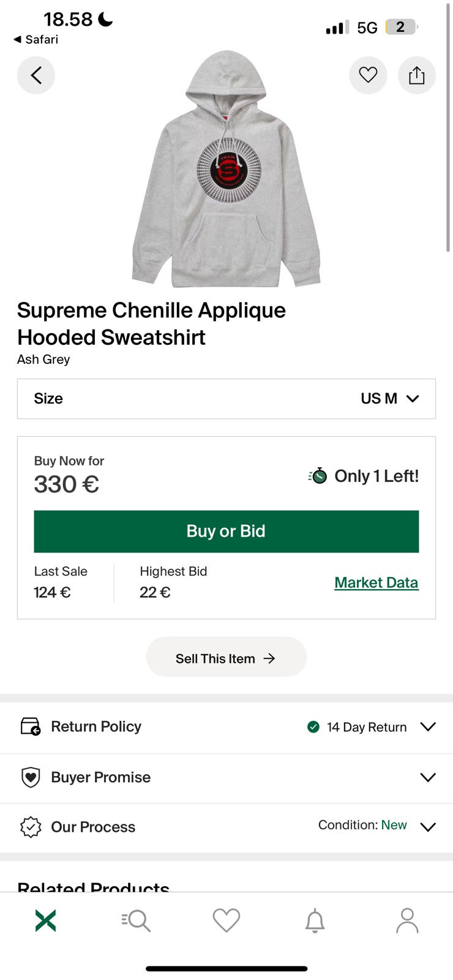Tap the Our Process verified badge icon
453x980 pixels.
tap(31, 827)
